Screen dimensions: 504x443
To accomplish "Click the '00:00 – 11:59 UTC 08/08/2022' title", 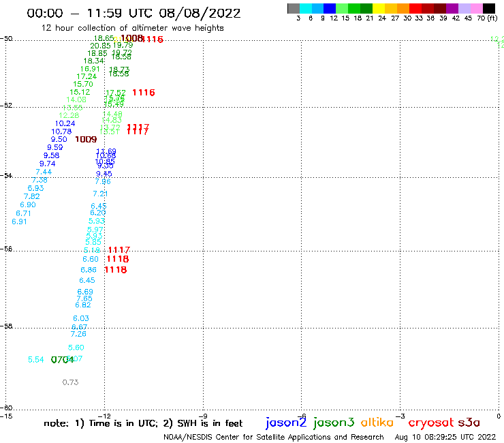I will coord(133,13).
